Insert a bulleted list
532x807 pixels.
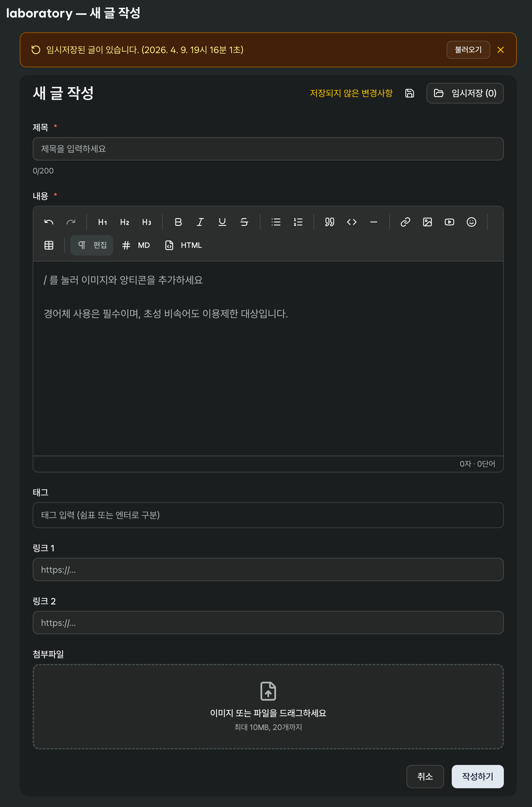pyautogui.click(x=276, y=222)
